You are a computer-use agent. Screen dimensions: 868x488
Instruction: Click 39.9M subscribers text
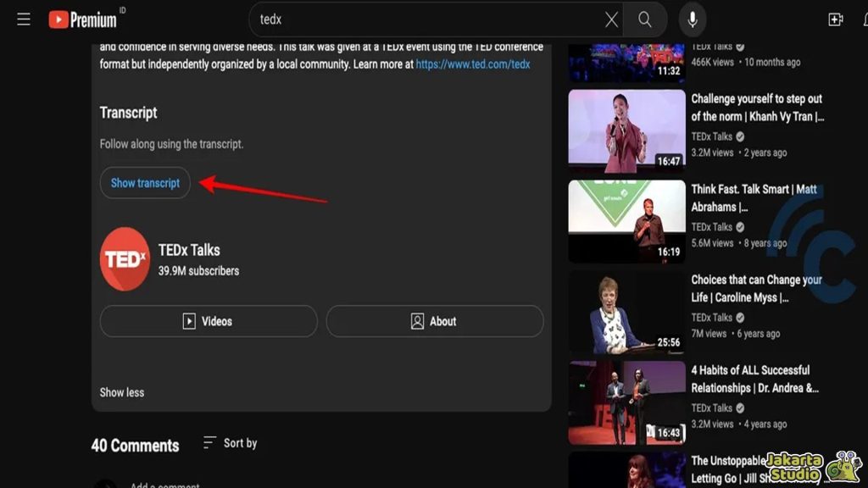click(198, 271)
